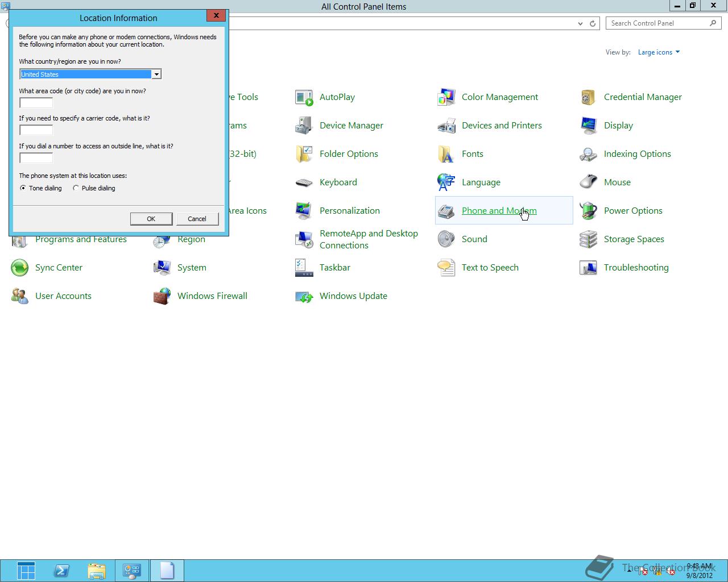The image size is (728, 582).
Task: Switch to the Control Panel taskbar button
Action: coord(132,571)
